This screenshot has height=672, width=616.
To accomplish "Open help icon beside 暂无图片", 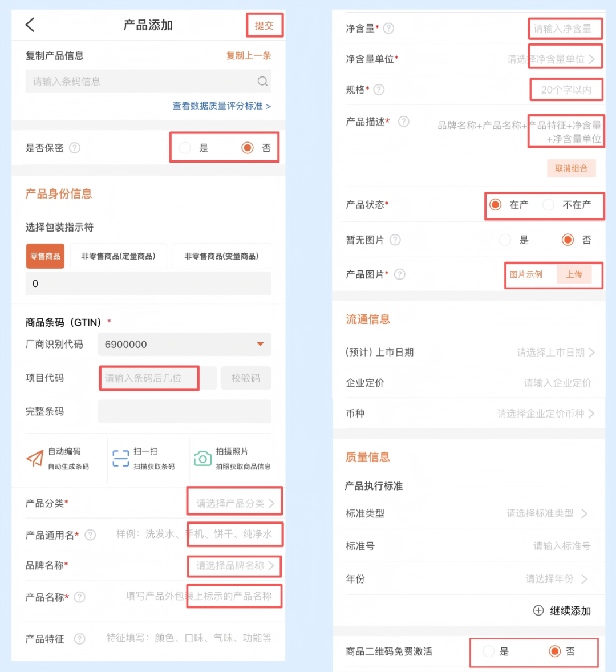I will pos(395,240).
